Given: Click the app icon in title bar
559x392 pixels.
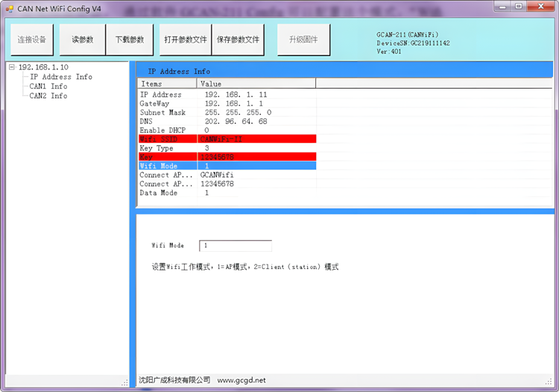Looking at the screenshot, I should tap(9, 8).
